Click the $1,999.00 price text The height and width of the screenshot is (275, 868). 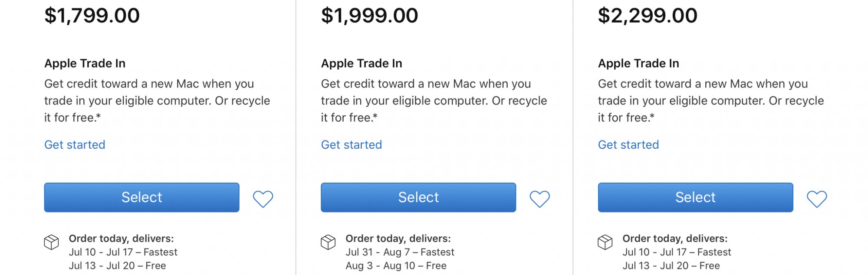[369, 16]
